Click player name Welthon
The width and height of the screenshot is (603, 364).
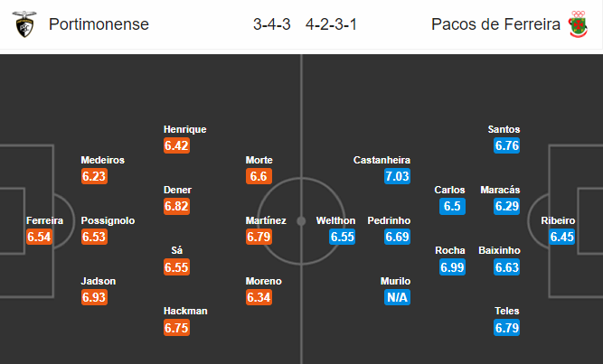(335, 220)
